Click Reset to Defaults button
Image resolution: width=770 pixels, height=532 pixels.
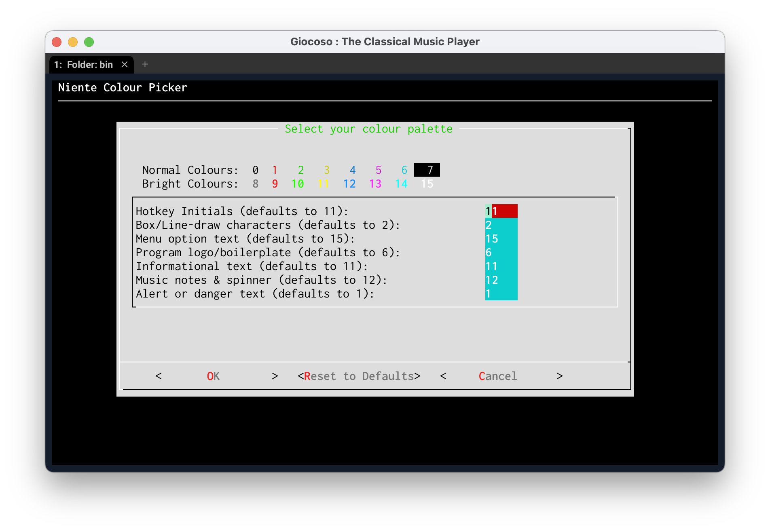[359, 376]
